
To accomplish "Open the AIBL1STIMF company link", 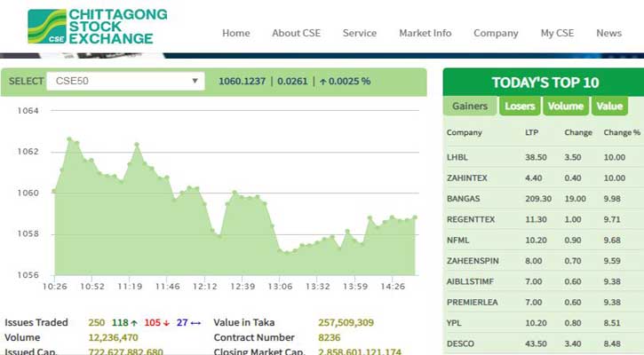I will [x=470, y=281].
